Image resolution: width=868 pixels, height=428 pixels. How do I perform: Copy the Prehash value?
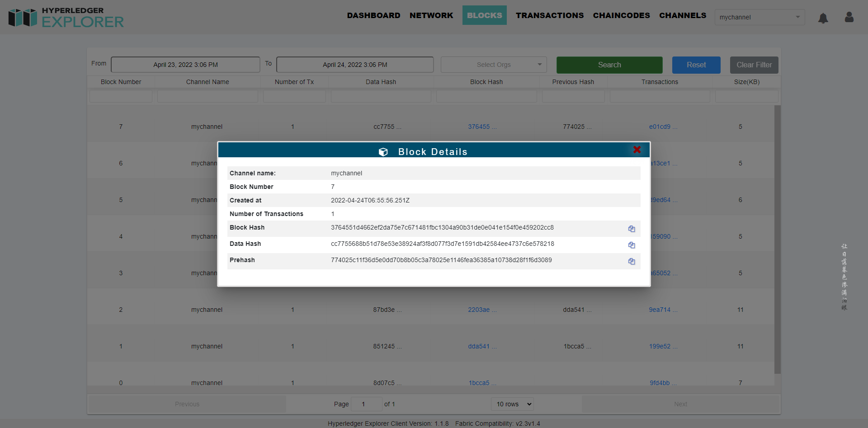(632, 261)
